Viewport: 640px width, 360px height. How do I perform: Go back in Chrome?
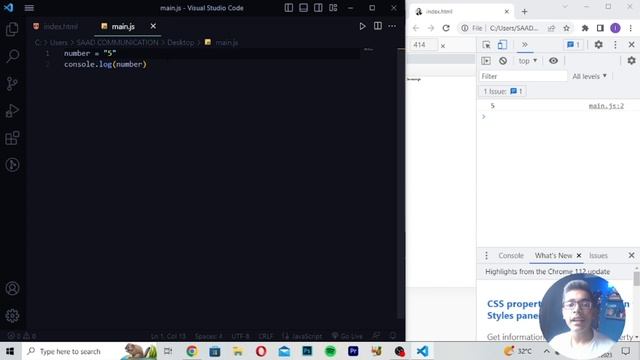[x=416, y=28]
